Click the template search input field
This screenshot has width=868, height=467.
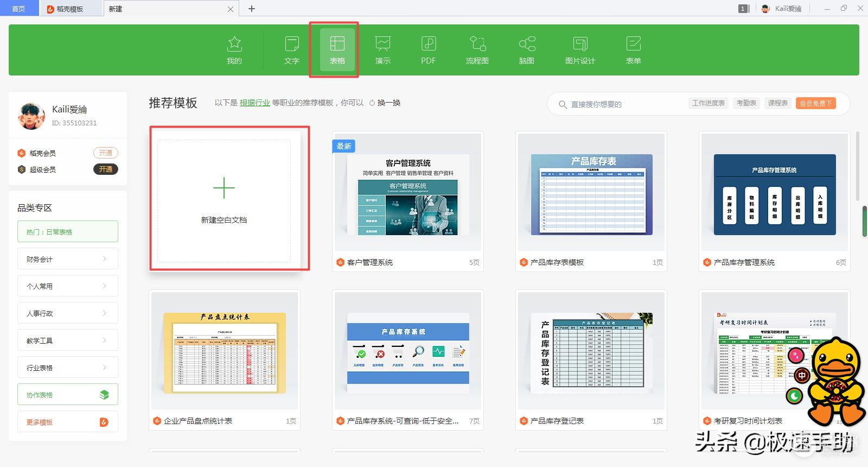(624, 104)
